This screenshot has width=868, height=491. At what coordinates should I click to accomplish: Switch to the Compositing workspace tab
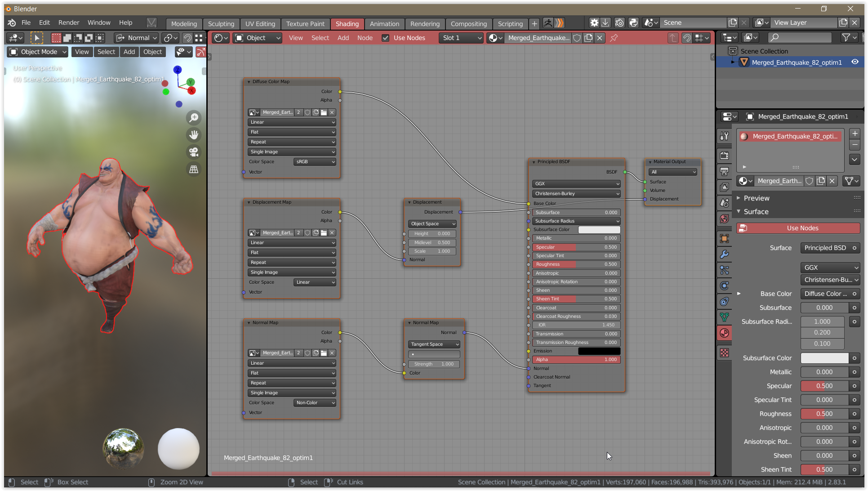[468, 24]
